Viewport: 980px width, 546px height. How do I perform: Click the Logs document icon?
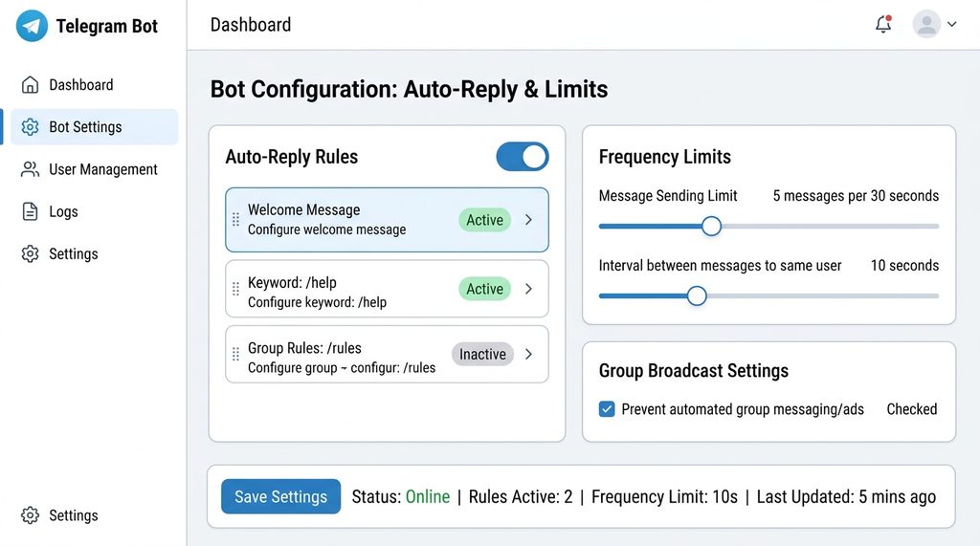click(x=31, y=211)
